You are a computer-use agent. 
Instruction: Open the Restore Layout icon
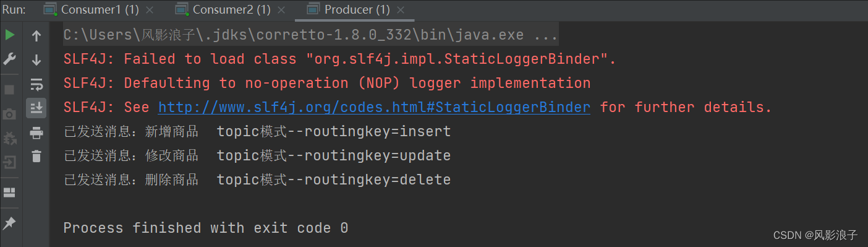click(x=9, y=193)
